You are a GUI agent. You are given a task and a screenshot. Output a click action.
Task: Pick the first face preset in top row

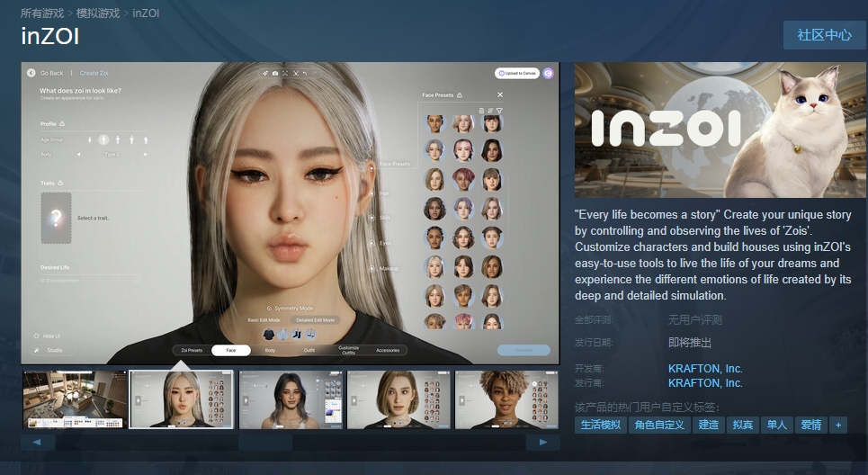click(x=435, y=123)
